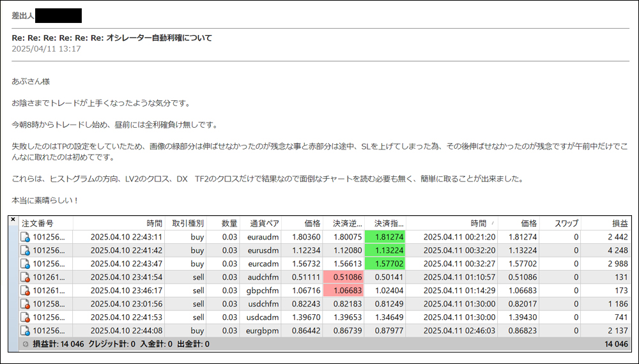
Task: Click the eurusdm buy order icon
Action: click(x=26, y=250)
